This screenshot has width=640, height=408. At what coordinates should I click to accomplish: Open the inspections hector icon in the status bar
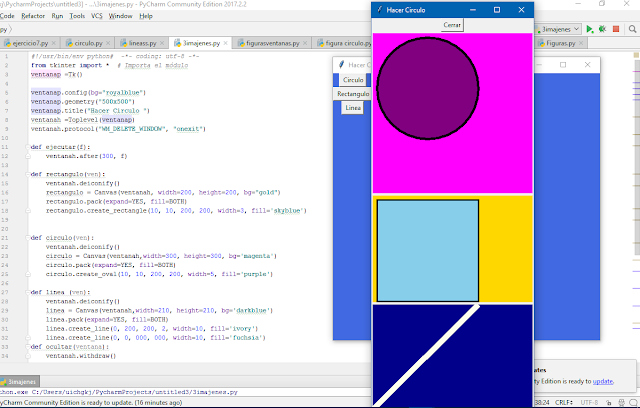pyautogui.click(x=622, y=402)
